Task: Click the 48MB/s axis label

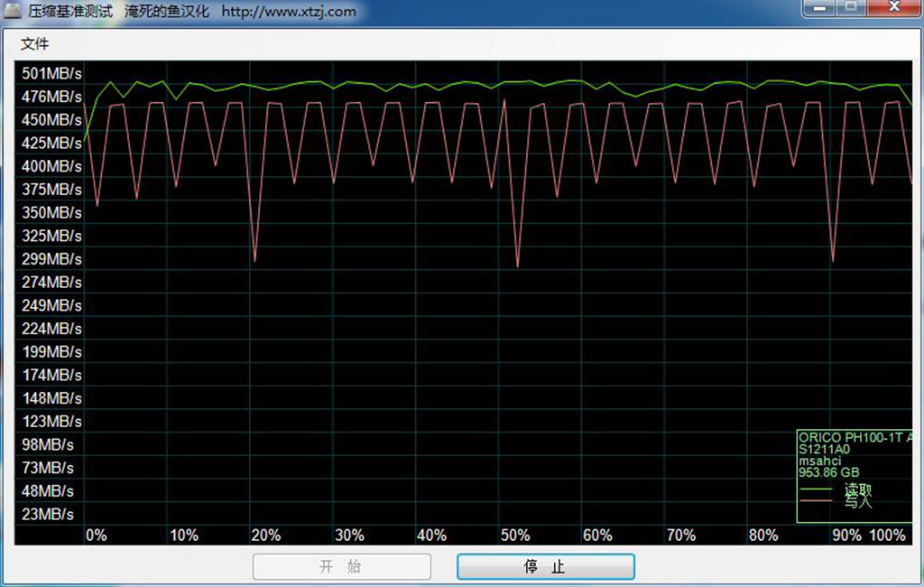Action: (48, 491)
